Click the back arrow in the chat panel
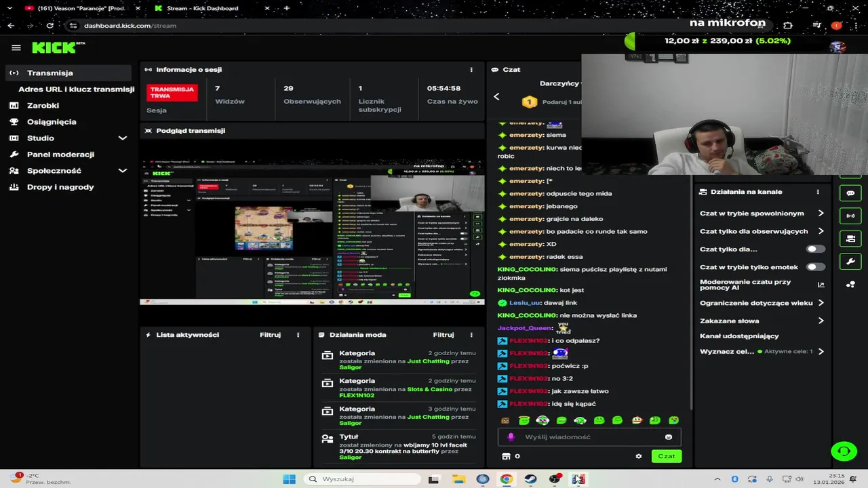The image size is (868, 488). pyautogui.click(x=496, y=97)
